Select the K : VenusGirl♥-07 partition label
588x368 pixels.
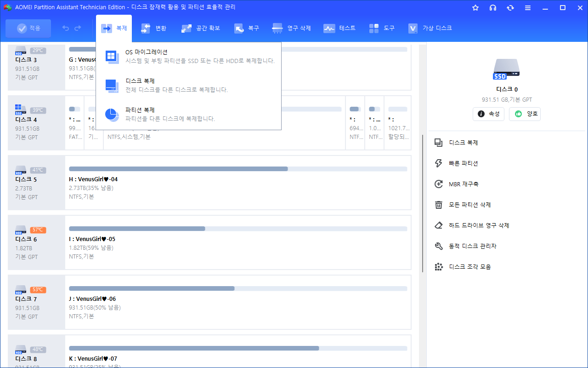(93, 359)
